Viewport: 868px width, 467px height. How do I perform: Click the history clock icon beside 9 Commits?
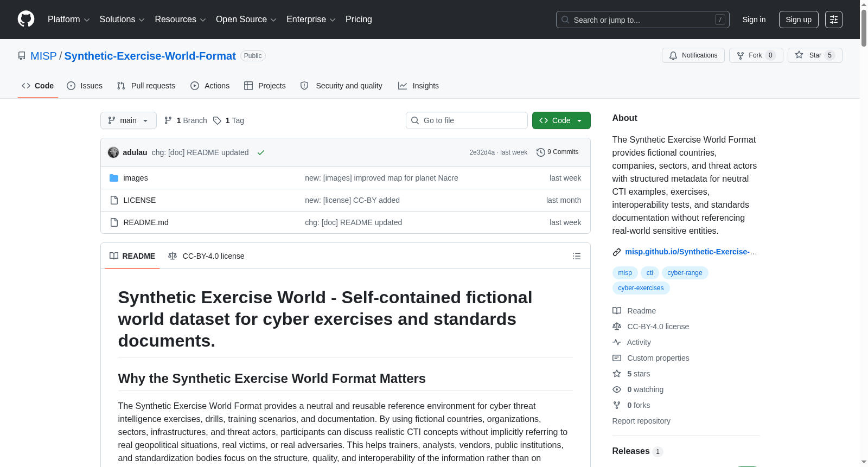pos(540,152)
